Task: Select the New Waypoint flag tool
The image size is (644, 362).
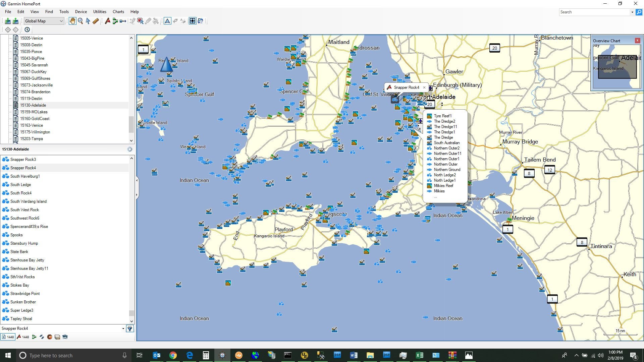Action: coord(108,21)
